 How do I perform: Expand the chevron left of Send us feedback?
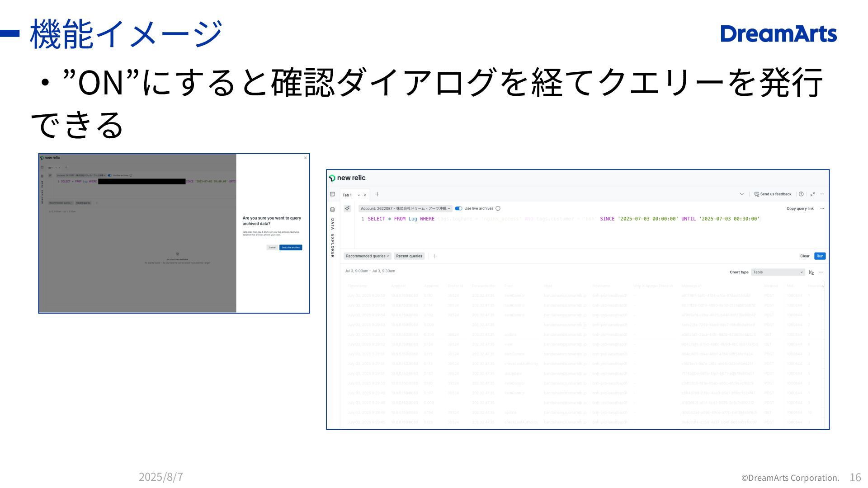[x=741, y=194]
